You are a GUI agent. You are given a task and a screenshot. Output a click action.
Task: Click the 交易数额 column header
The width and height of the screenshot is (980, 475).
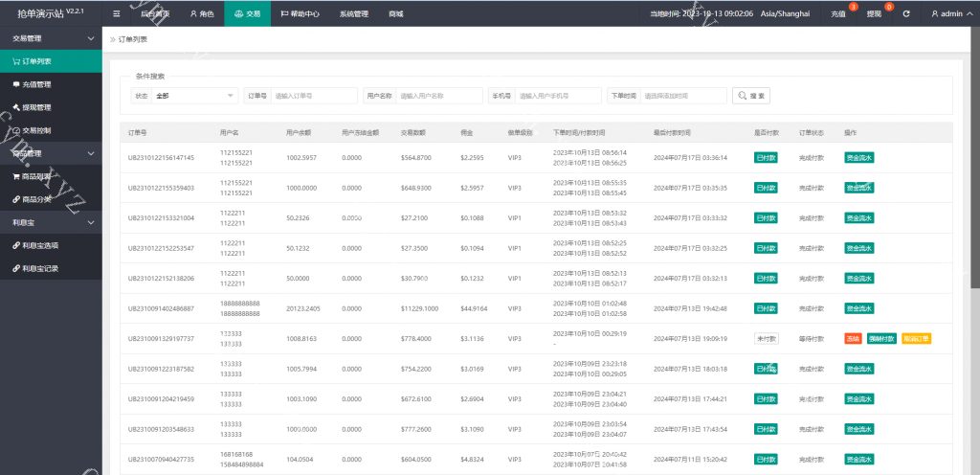413,133
